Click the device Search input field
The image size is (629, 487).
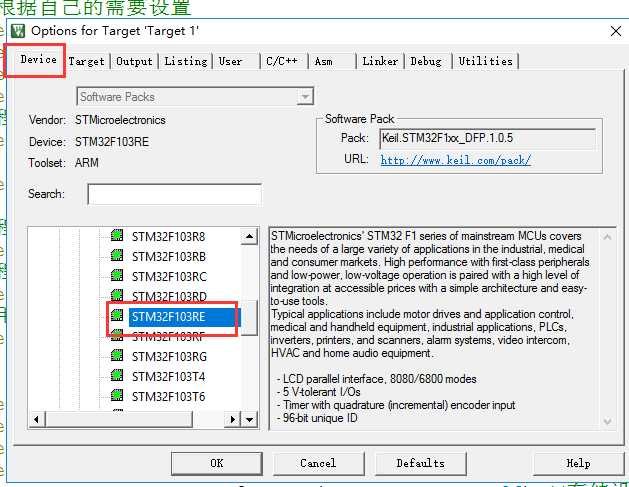[x=175, y=194]
